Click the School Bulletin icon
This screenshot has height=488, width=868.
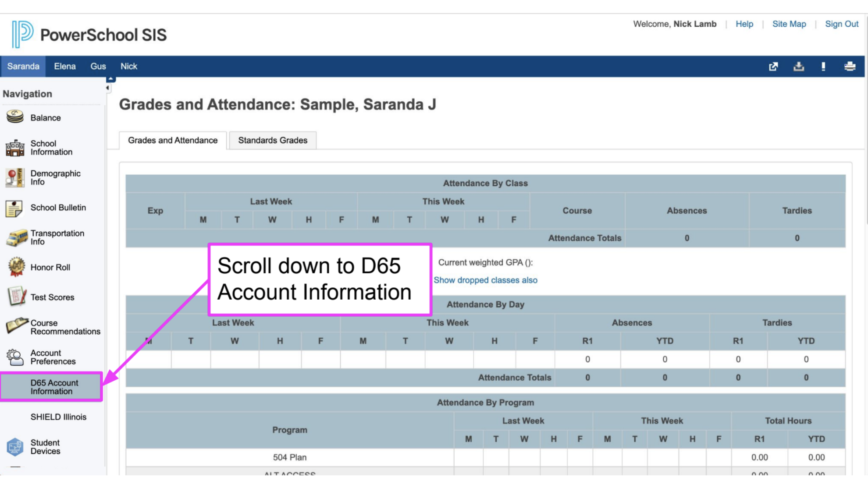tap(14, 208)
